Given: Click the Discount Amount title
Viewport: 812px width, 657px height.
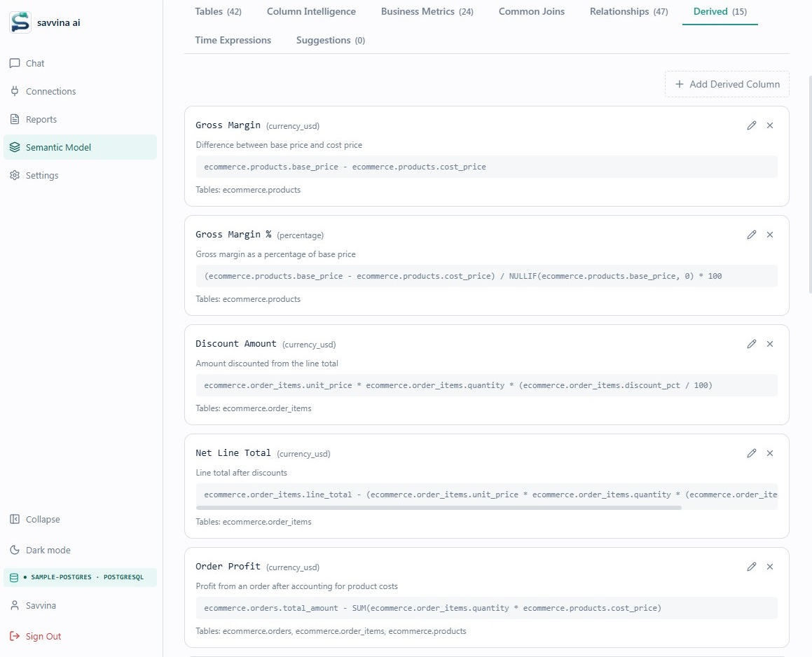Looking at the screenshot, I should 236,344.
